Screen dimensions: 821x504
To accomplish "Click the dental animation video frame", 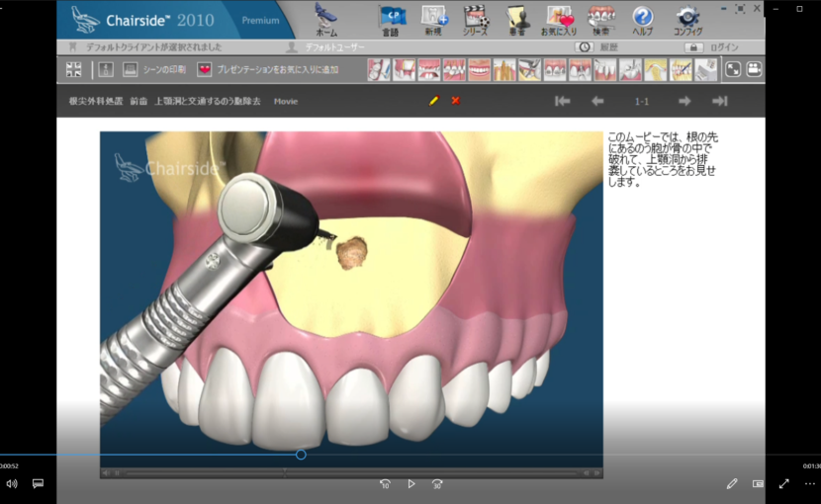I will tap(351, 298).
